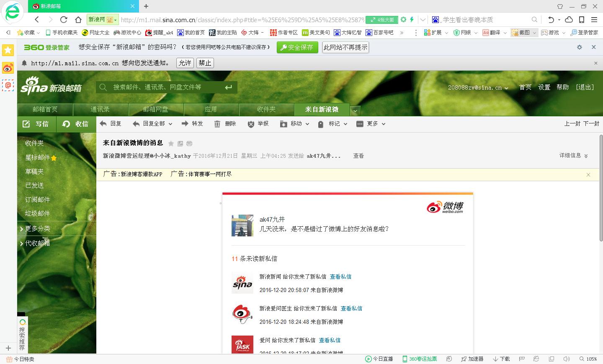Dismiss the notification permission bar

[596, 63]
